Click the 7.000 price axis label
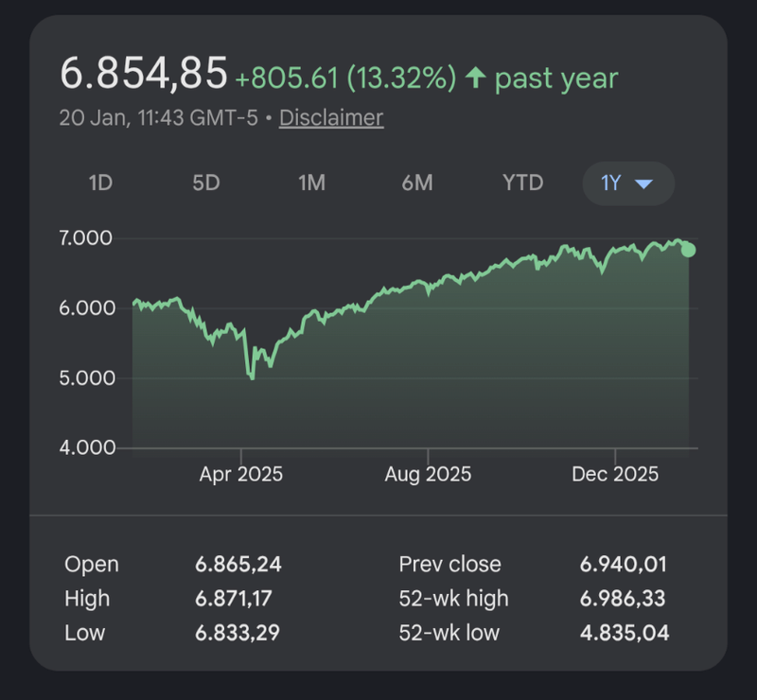The width and height of the screenshot is (757, 700). (86, 237)
